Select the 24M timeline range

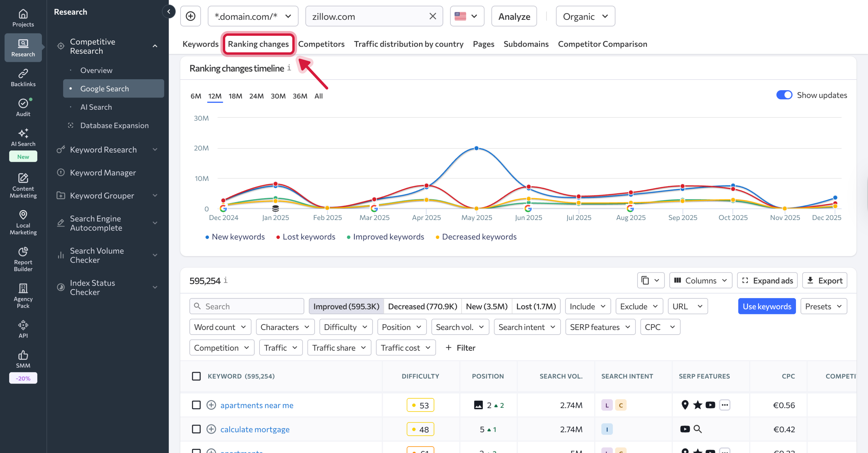[256, 96]
